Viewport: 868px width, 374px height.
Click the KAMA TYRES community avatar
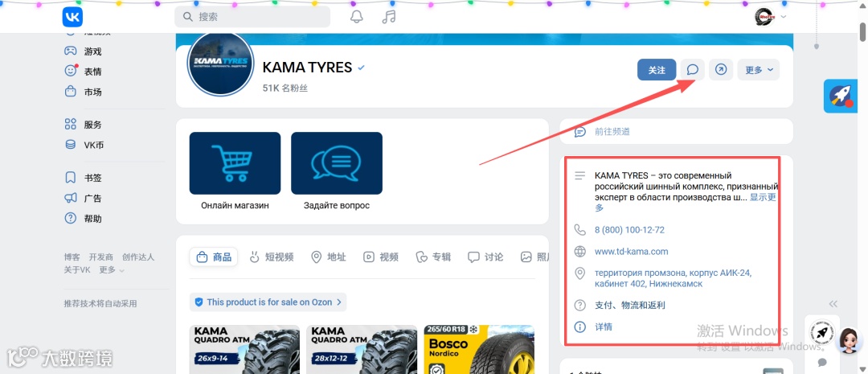click(220, 64)
